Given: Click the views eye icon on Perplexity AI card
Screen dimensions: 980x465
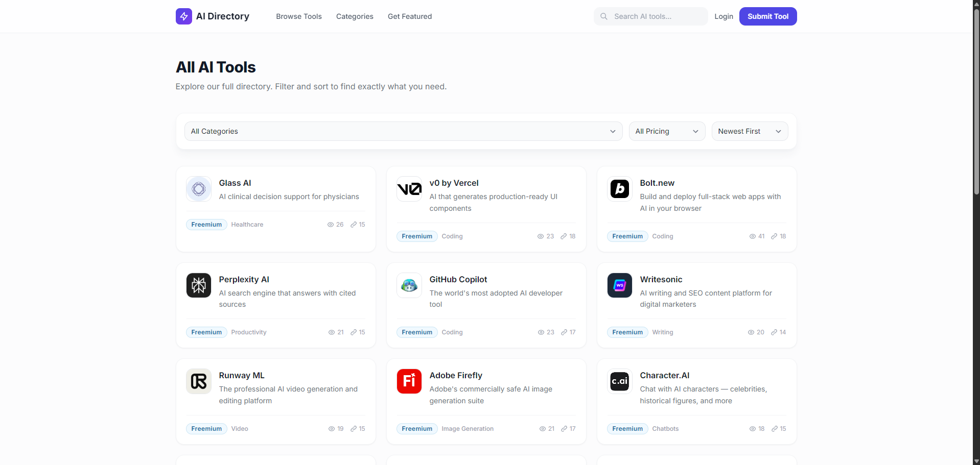Looking at the screenshot, I should [x=332, y=332].
